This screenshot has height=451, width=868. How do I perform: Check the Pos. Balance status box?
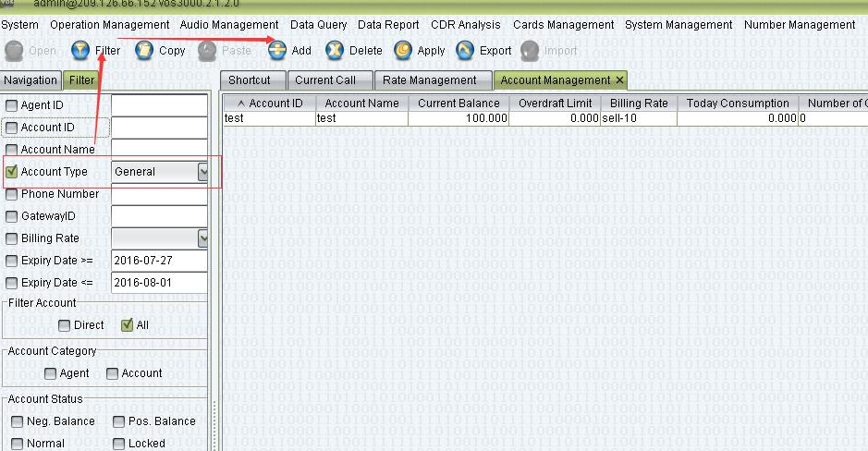pos(118,421)
